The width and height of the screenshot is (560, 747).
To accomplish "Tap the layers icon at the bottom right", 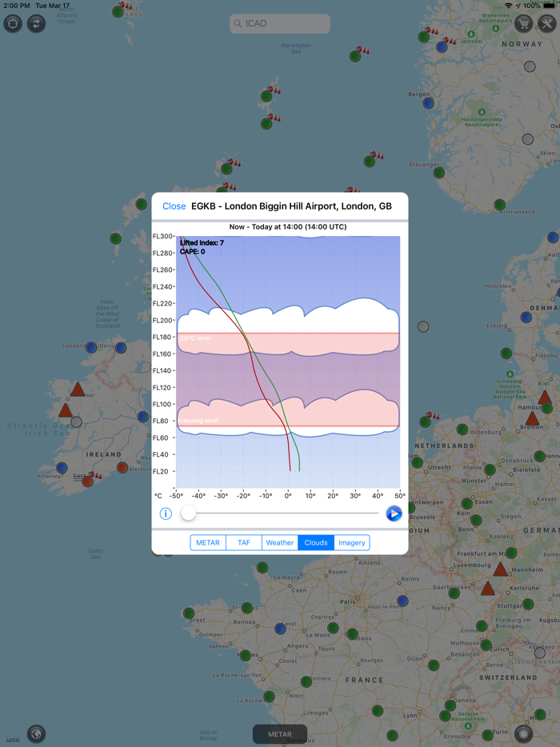I will [523, 733].
